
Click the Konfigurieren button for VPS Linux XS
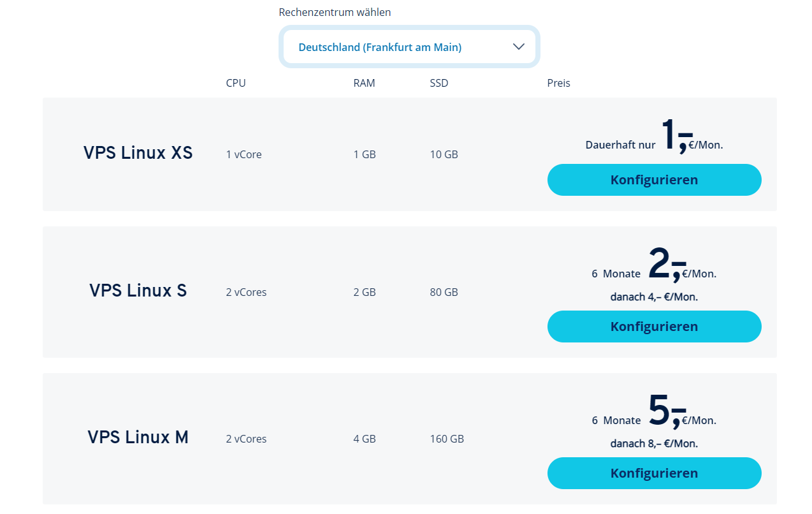pyautogui.click(x=654, y=180)
